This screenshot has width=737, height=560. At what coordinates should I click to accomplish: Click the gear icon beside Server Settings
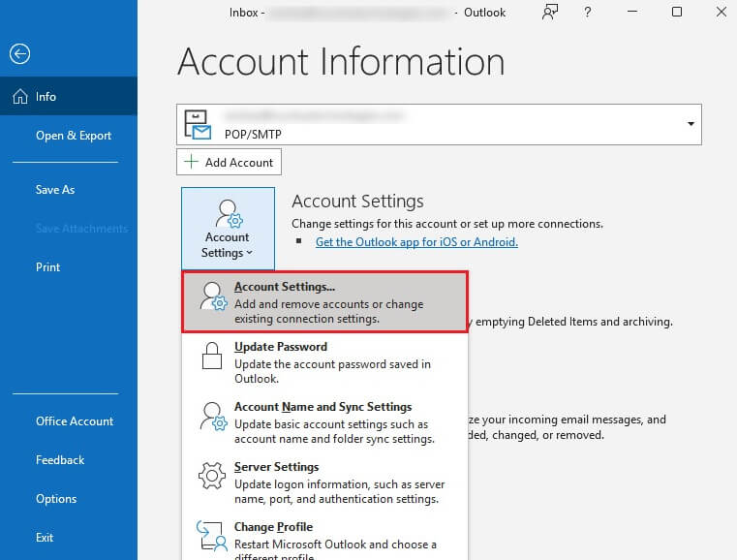click(211, 480)
